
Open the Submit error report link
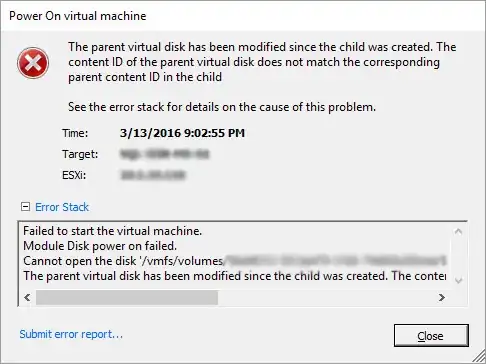71,334
